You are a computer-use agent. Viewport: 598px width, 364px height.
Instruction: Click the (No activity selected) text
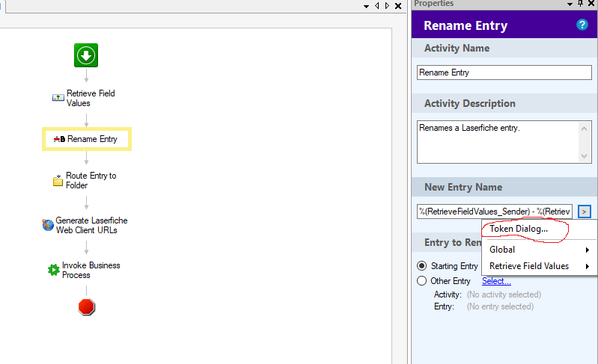click(x=504, y=294)
